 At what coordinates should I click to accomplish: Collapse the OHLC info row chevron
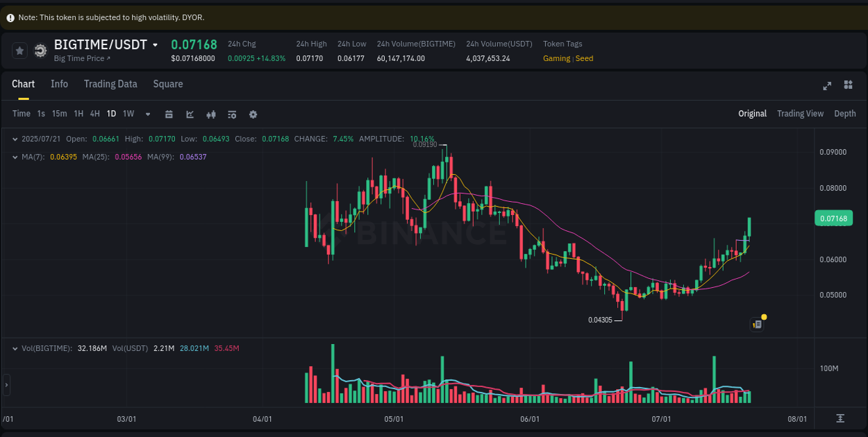click(x=15, y=139)
